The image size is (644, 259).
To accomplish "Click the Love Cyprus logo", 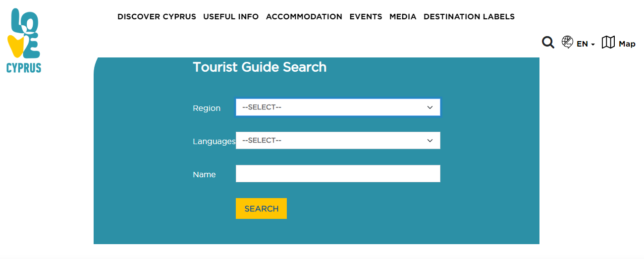I will pos(24,41).
